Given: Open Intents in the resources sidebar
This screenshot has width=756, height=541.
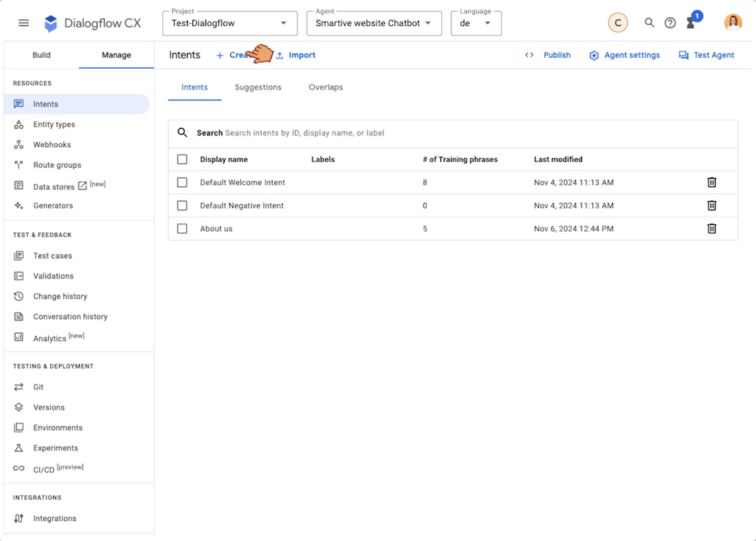Looking at the screenshot, I should [x=77, y=104].
